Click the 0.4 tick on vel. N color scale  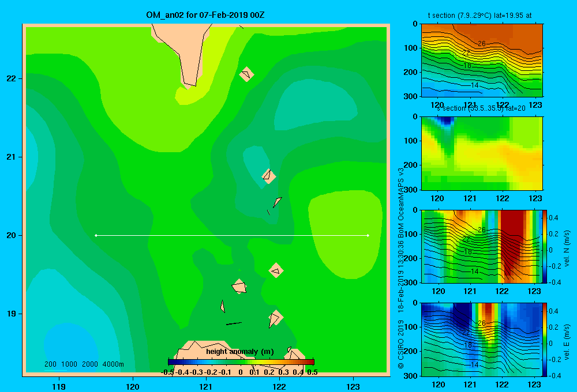click(x=553, y=218)
